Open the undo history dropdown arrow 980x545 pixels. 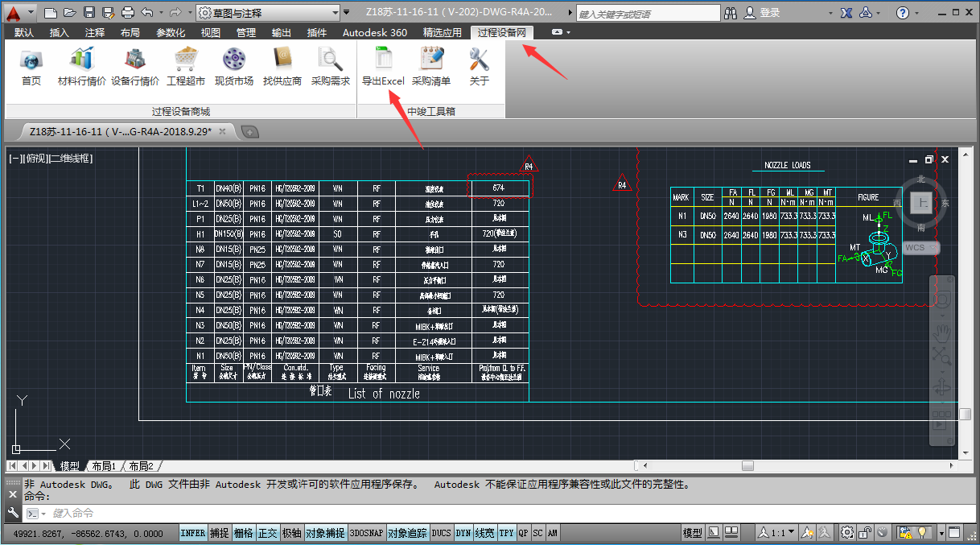(160, 13)
